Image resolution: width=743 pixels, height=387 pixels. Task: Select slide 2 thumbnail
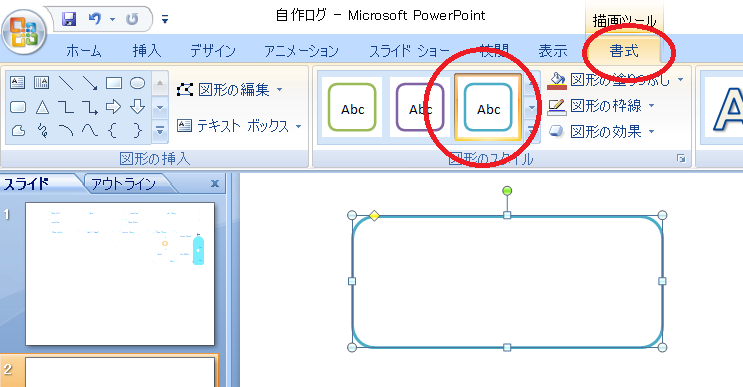(120, 372)
